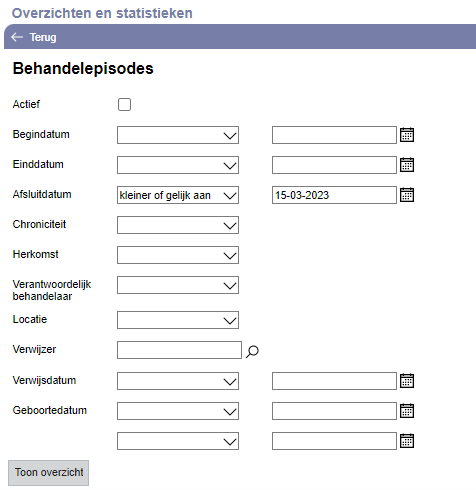Viewport: 476px width, 490px height.
Task: Expand the Begindatum comparison dropdown
Action: [178, 135]
